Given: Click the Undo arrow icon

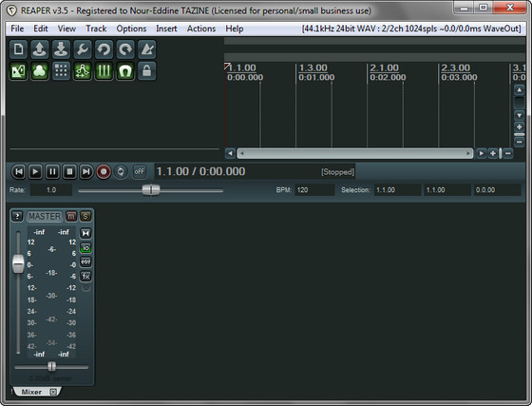Looking at the screenshot, I should point(104,49).
